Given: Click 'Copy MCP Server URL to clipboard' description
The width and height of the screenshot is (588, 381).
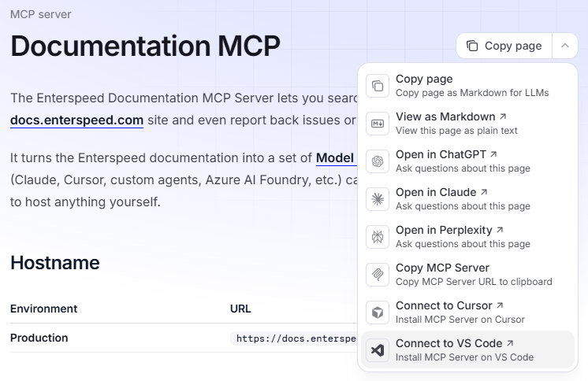Looking at the screenshot, I should 474,282.
